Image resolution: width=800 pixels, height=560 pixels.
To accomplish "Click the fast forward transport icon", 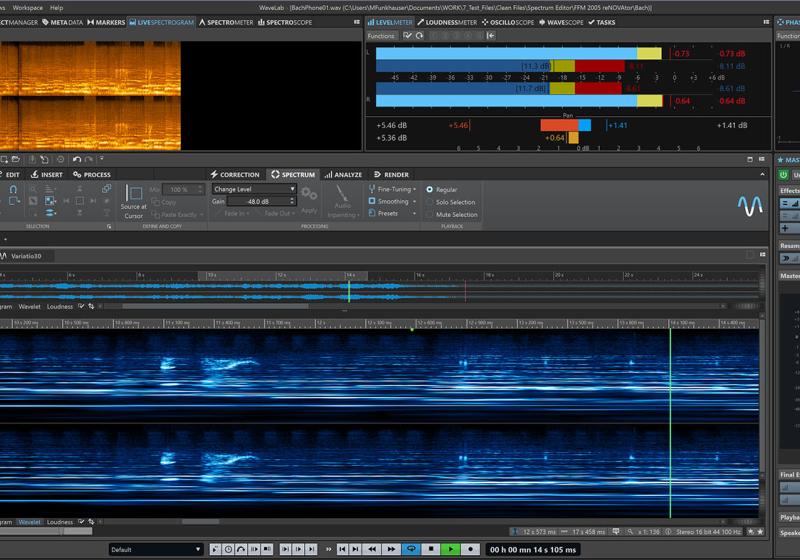I will tap(390, 549).
